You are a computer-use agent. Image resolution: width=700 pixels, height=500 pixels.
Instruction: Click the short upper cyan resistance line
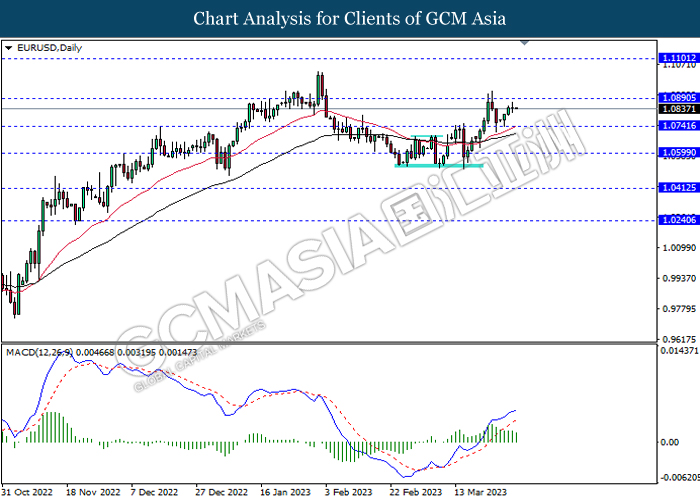click(x=427, y=136)
